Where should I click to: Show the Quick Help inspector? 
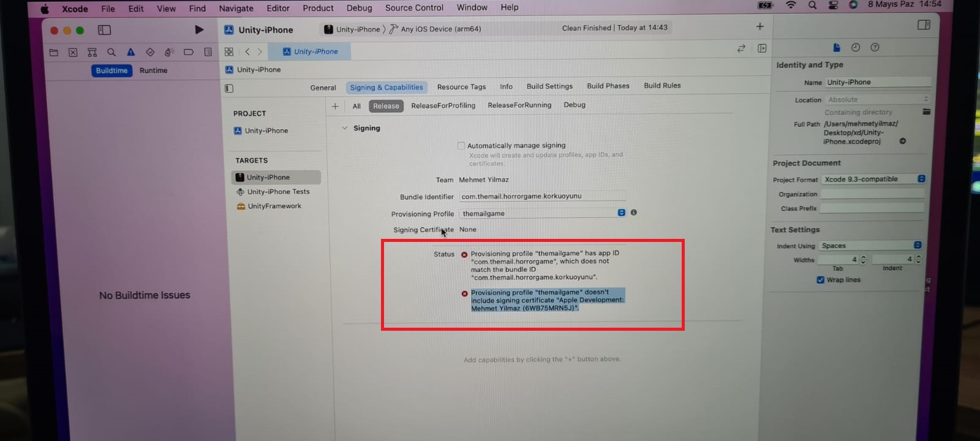875,47
